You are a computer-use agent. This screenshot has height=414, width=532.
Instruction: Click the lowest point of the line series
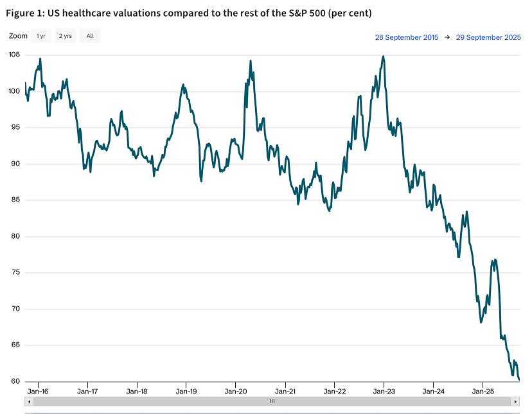pos(518,379)
